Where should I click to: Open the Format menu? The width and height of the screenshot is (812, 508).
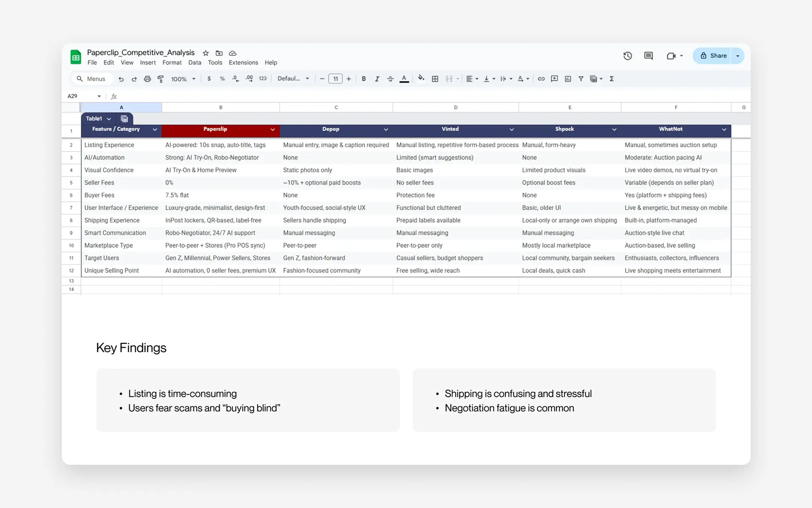172,63
